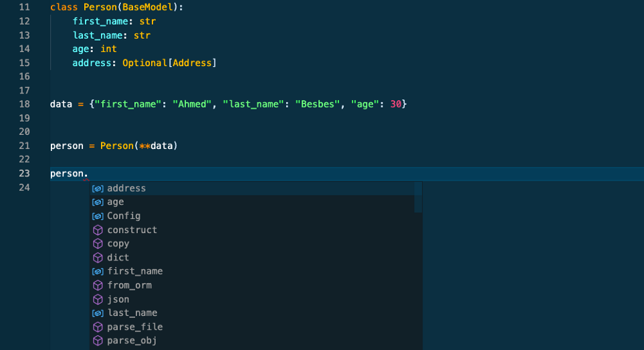Click the last_name field declaration
This screenshot has width=644, height=350.
tap(98, 35)
